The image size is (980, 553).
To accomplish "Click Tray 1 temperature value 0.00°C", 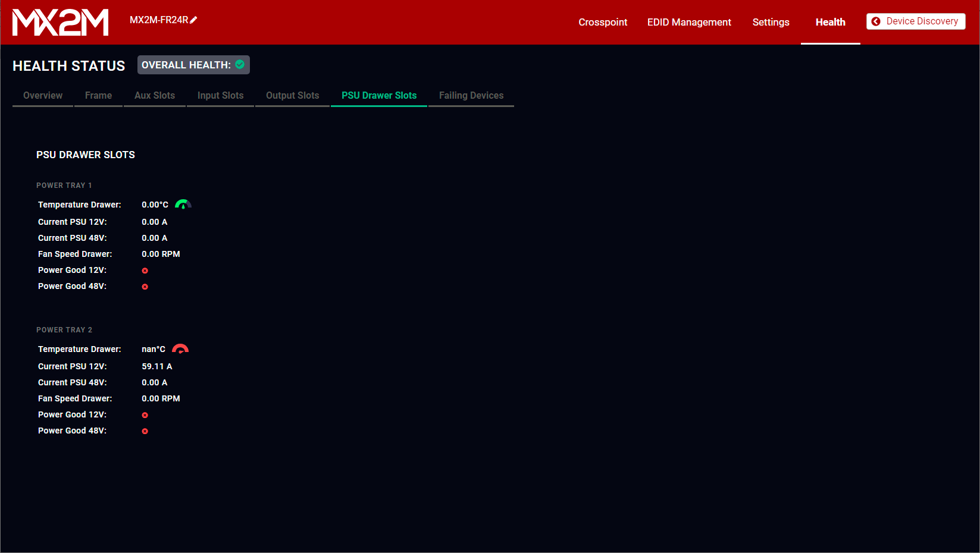I will [155, 205].
